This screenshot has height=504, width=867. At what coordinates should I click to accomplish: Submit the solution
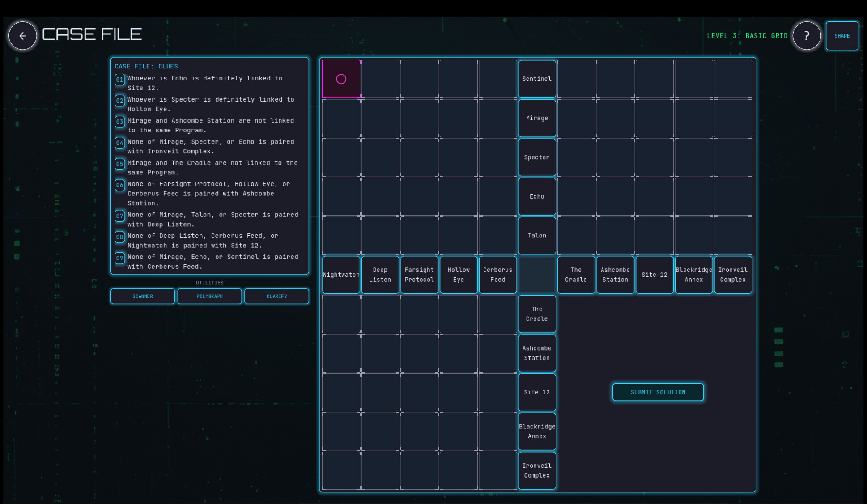click(x=658, y=392)
